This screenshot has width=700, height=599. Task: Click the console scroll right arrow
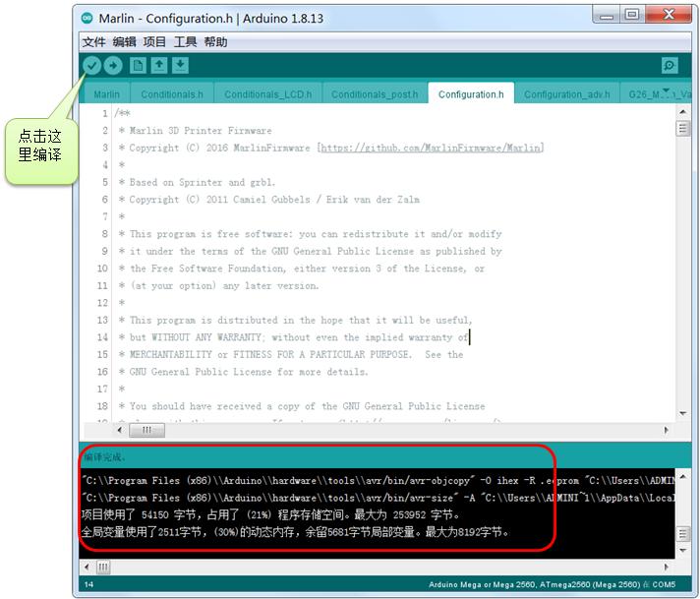[x=666, y=568]
